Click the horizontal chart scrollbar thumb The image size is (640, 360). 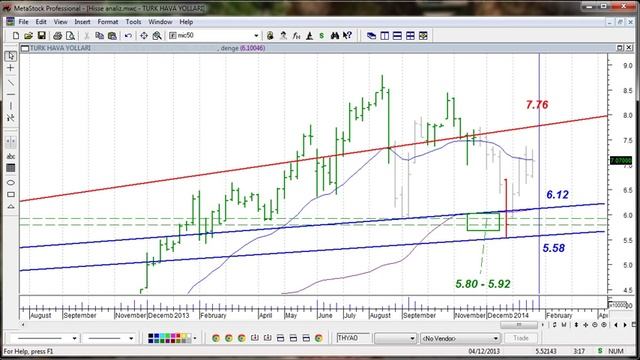tap(519, 325)
